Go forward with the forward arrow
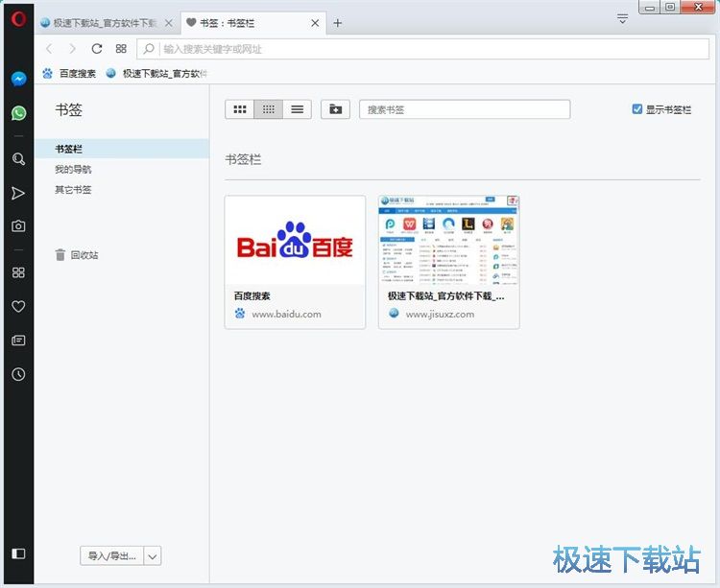This screenshot has width=720, height=588. 72,49
